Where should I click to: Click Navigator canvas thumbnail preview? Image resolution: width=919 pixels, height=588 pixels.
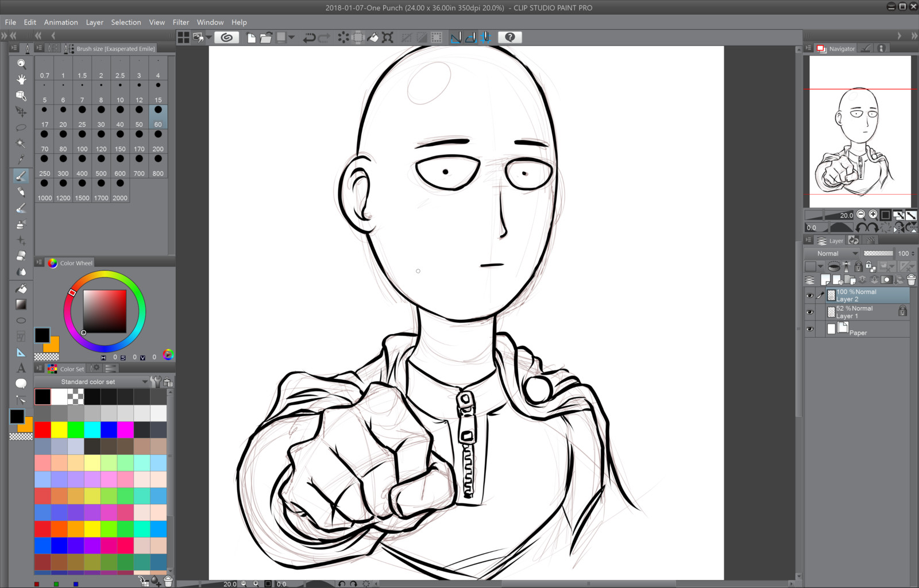(860, 131)
